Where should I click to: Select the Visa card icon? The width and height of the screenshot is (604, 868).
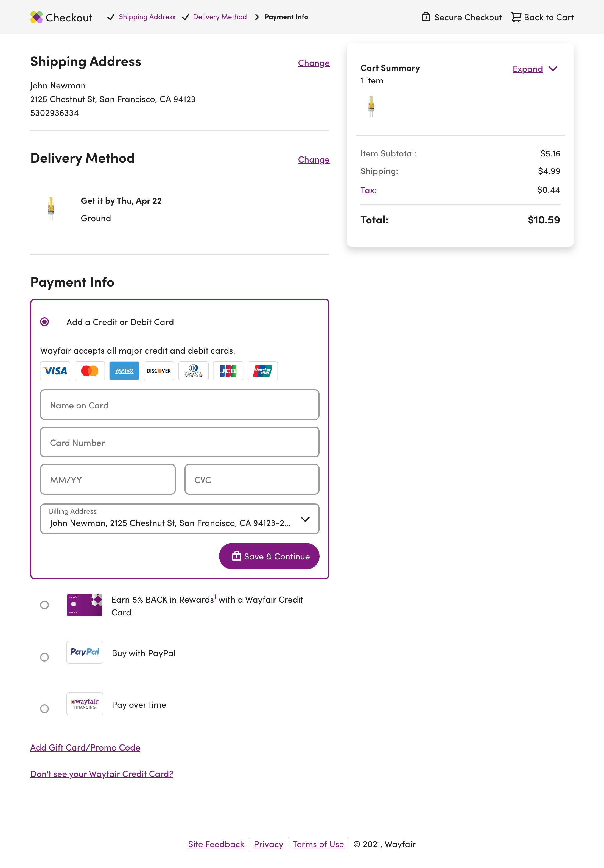55,371
